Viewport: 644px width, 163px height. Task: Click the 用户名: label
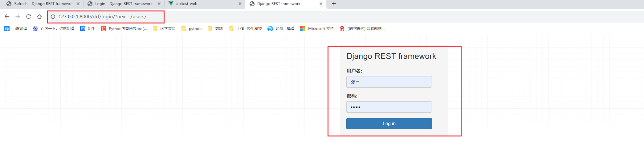[354, 71]
